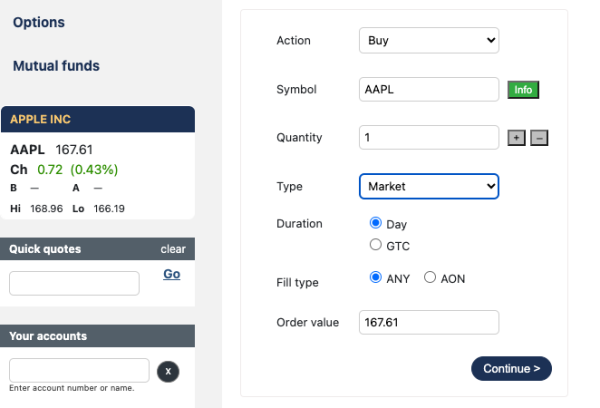Click into the Quantity input field
This screenshot has width=600, height=408.
coord(428,137)
